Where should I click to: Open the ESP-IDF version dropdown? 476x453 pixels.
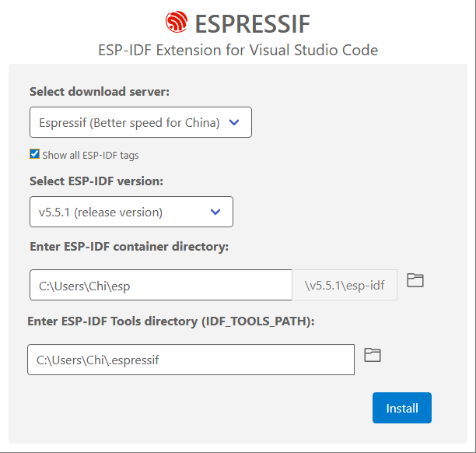[131, 212]
